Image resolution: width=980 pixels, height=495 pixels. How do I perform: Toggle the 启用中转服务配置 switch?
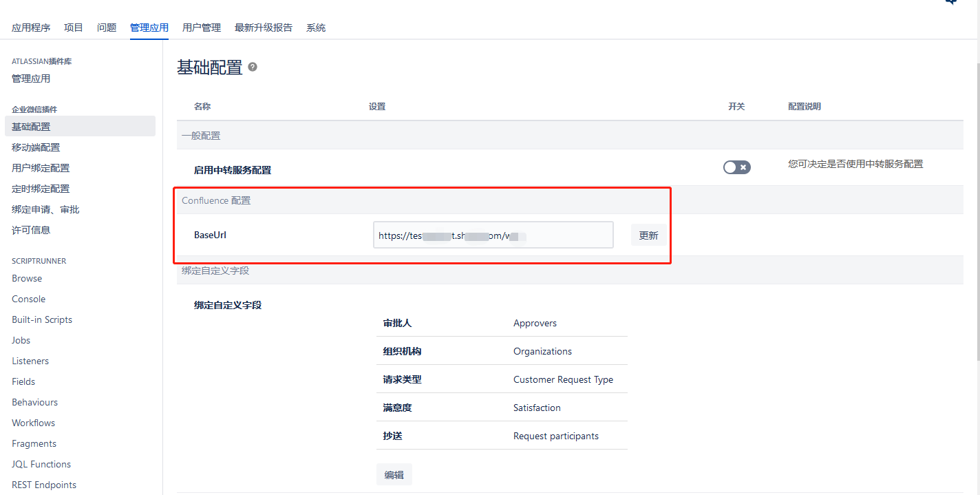pyautogui.click(x=736, y=167)
